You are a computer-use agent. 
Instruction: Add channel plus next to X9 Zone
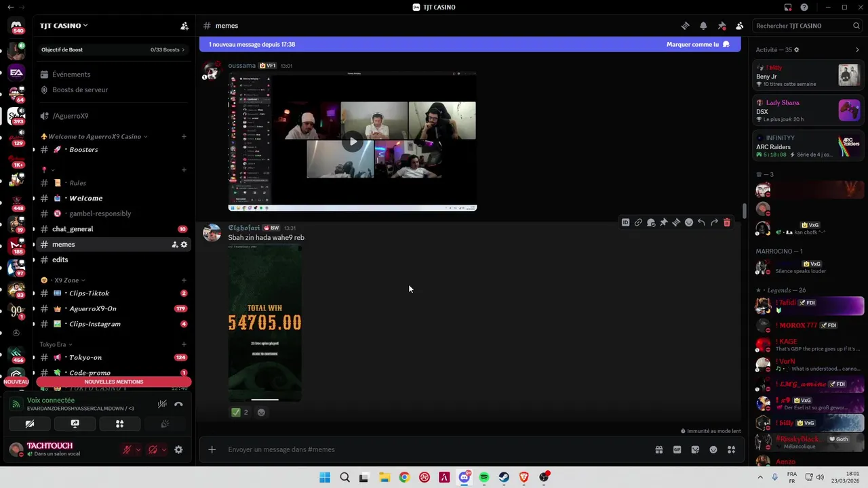(x=184, y=280)
